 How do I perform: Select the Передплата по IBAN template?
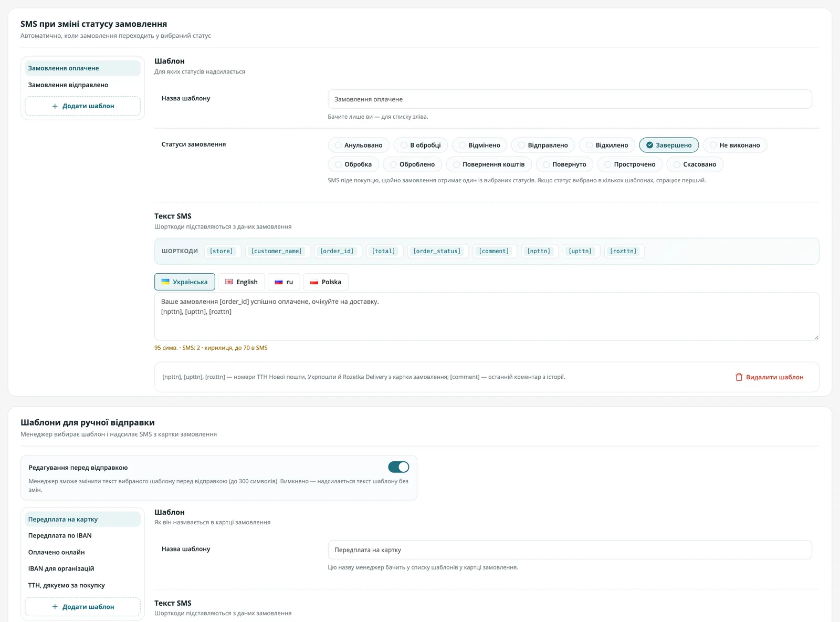(x=82, y=535)
